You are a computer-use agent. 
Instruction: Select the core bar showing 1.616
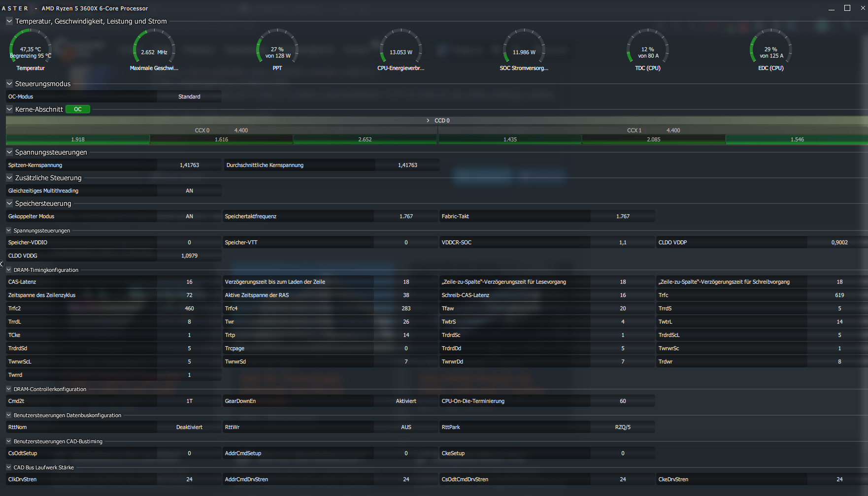pyautogui.click(x=222, y=140)
